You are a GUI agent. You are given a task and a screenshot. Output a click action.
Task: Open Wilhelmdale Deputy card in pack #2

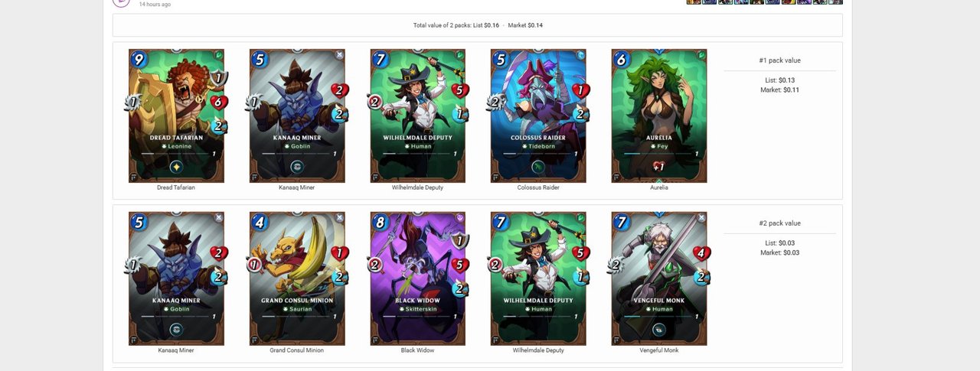(x=538, y=278)
